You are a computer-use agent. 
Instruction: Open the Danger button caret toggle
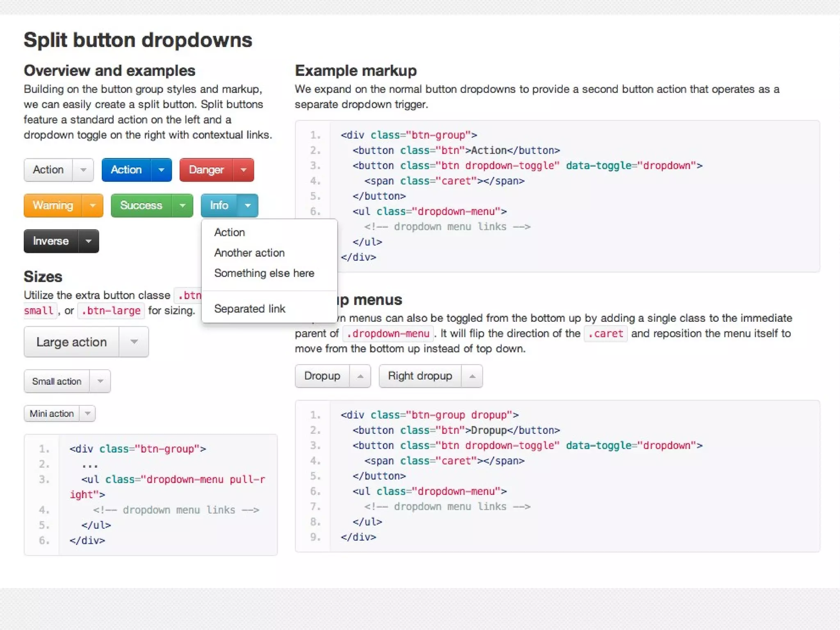click(244, 170)
